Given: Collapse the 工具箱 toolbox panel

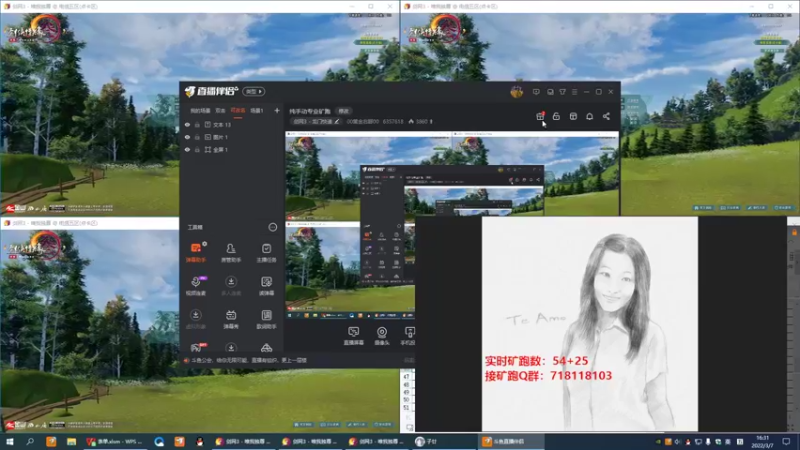Looking at the screenshot, I should coord(272,227).
